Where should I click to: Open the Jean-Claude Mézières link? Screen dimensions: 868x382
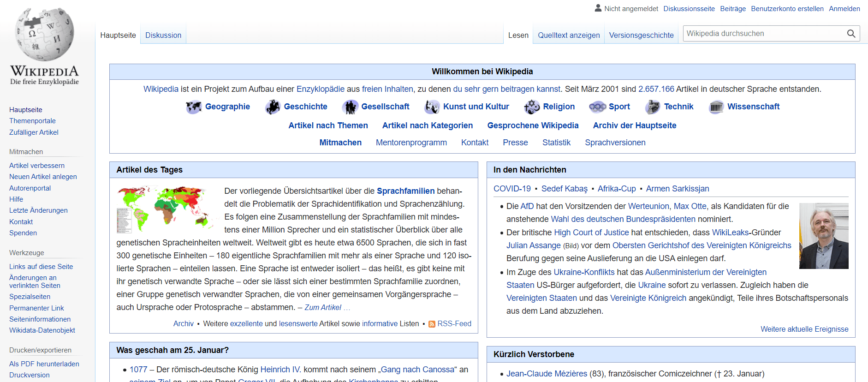pos(547,374)
